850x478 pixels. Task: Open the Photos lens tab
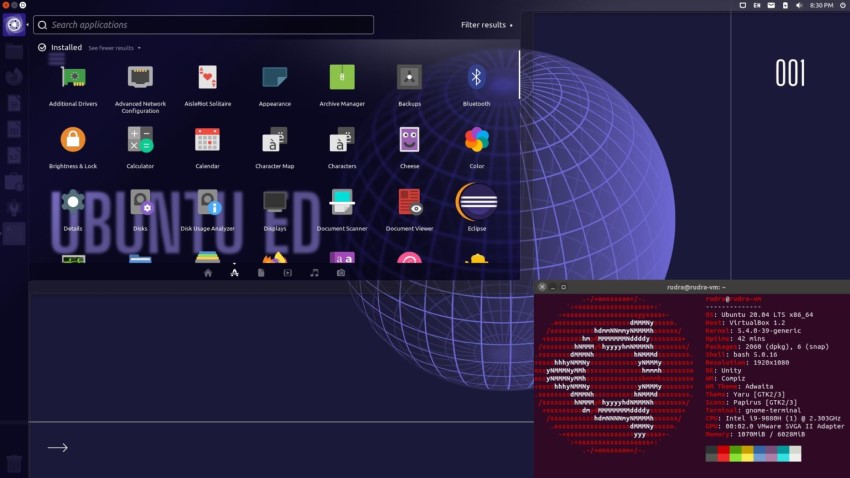340,273
